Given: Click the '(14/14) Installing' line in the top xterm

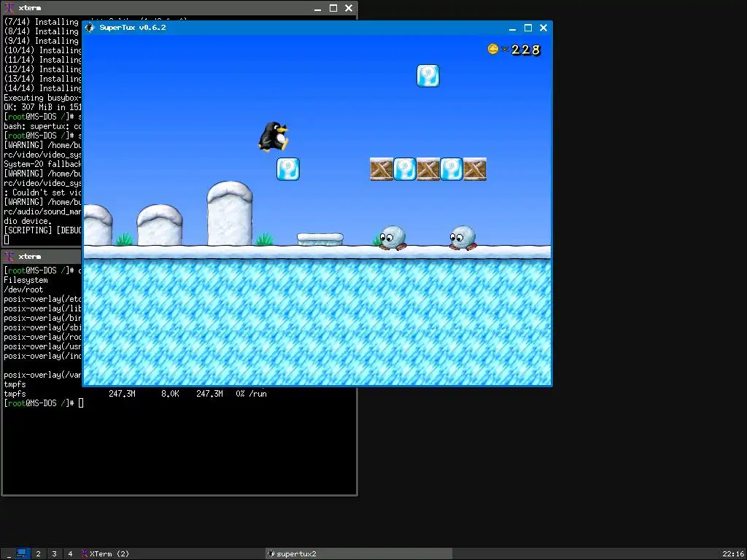Looking at the screenshot, I should (43, 88).
